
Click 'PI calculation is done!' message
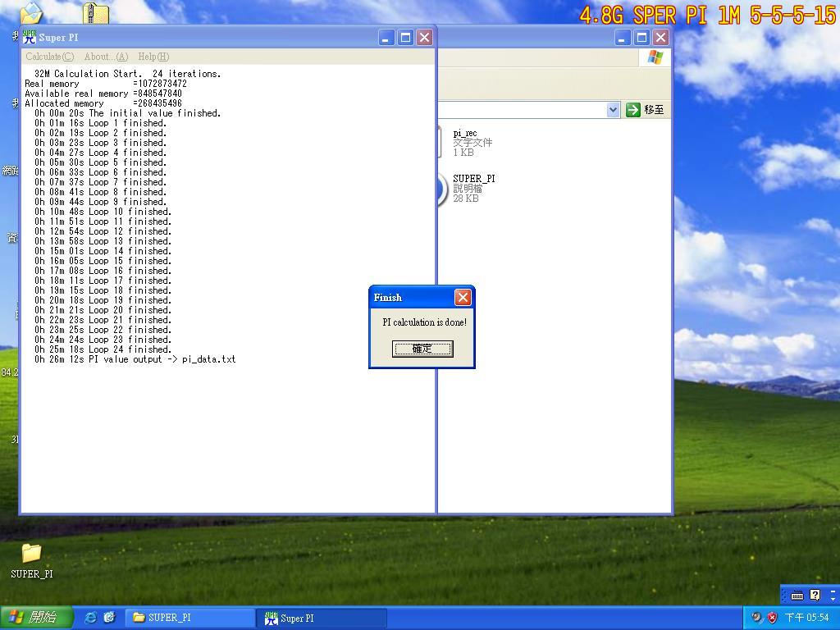coord(424,322)
